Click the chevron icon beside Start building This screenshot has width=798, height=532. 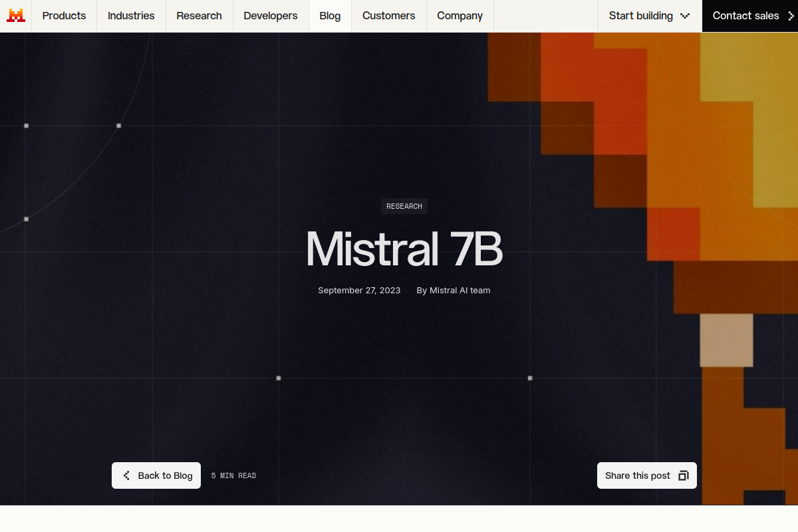(x=685, y=16)
